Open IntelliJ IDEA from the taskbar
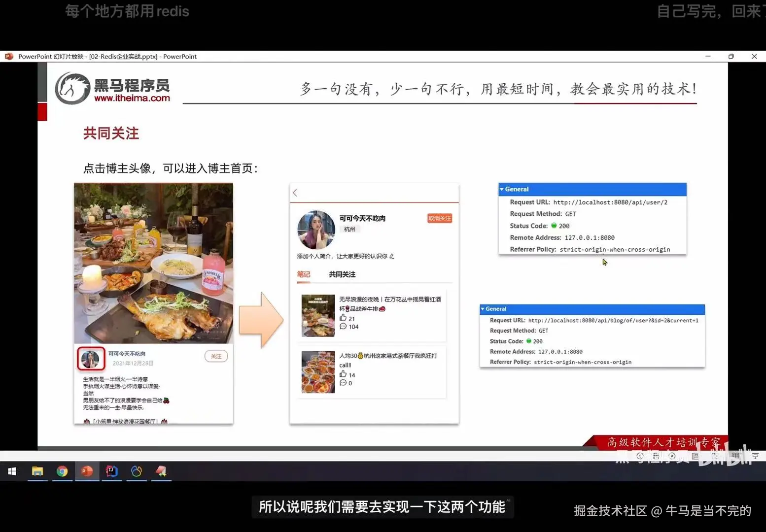Screen dimensions: 766x532 pos(112,471)
